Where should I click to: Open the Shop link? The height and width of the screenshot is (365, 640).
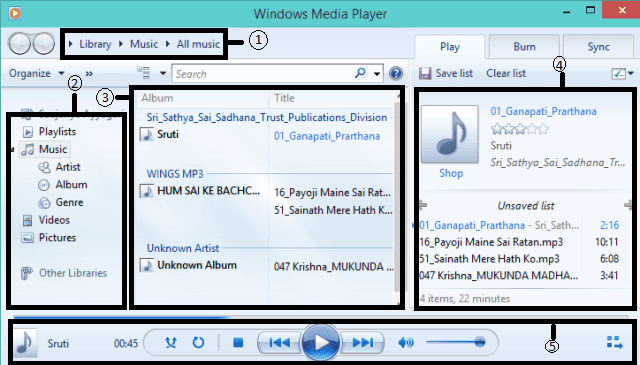click(451, 173)
